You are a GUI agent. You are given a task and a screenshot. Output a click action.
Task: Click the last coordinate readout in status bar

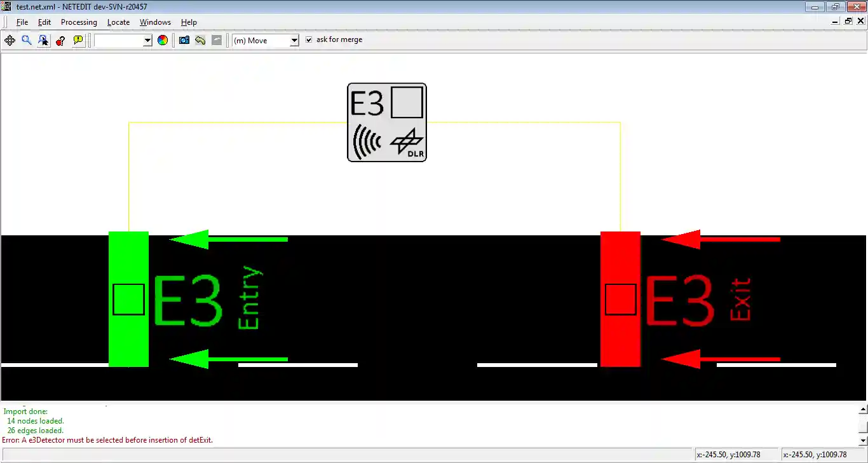(823, 455)
